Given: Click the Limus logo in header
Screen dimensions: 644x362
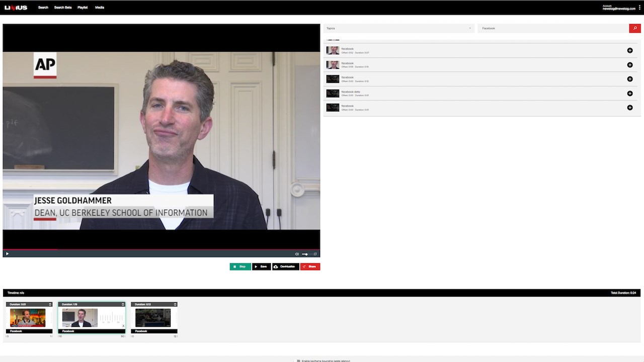Looking at the screenshot, I should point(16,8).
